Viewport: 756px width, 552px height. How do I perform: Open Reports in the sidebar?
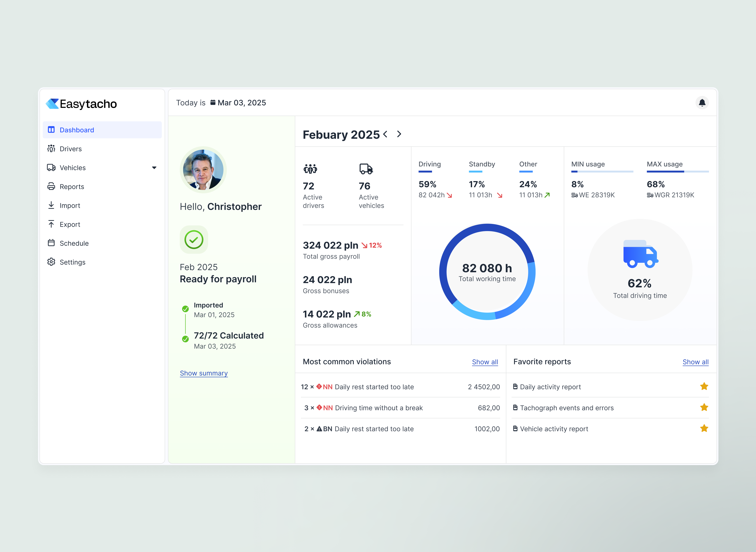102,186
